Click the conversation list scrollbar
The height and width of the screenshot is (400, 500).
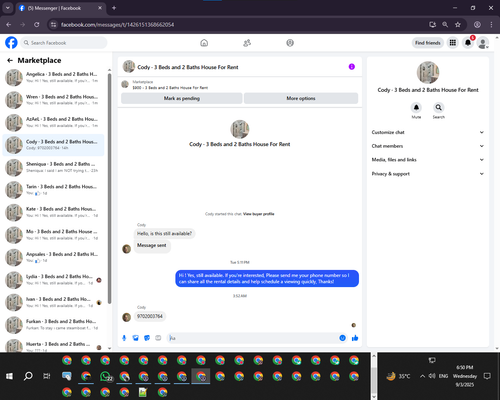pyautogui.click(x=109, y=188)
